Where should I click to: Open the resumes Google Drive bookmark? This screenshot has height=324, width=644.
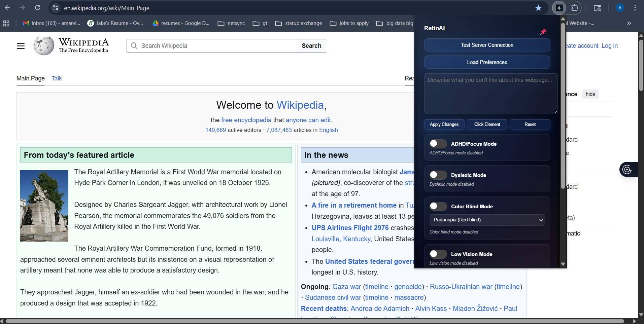[x=181, y=23]
